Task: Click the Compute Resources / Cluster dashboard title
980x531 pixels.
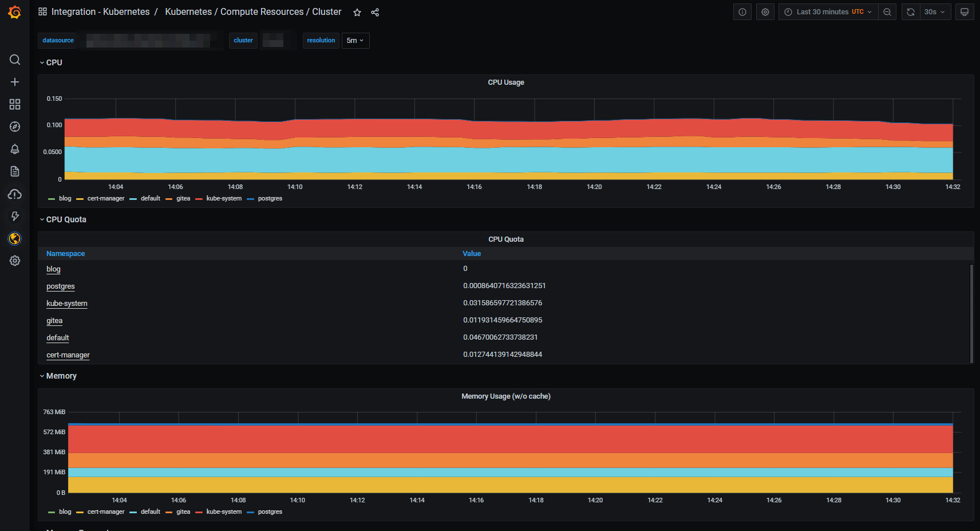Action: (253, 11)
